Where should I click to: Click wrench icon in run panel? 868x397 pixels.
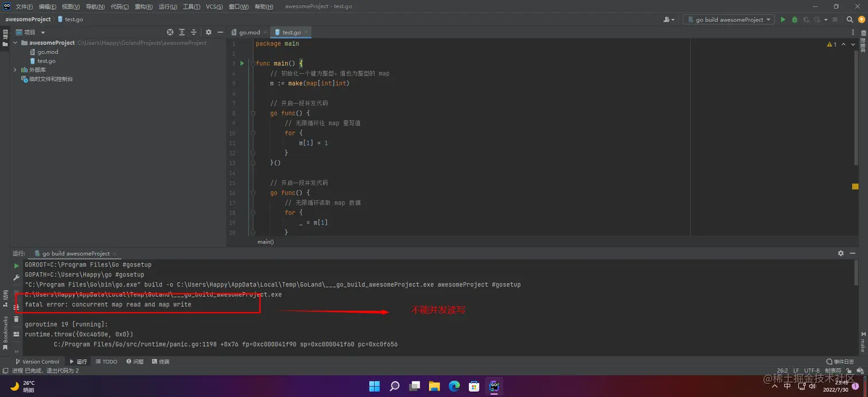click(16, 278)
